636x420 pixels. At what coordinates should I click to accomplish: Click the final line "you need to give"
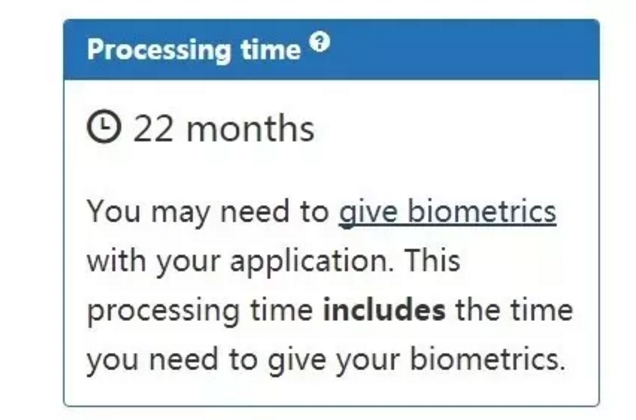click(x=198, y=359)
